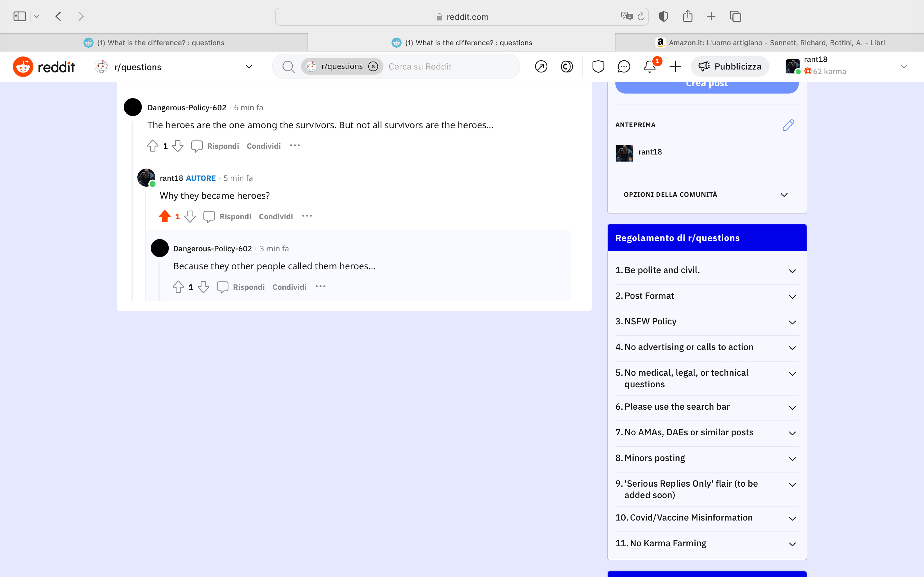Toggle upvote on rant18's comment
The image size is (924, 577).
coord(165,216)
